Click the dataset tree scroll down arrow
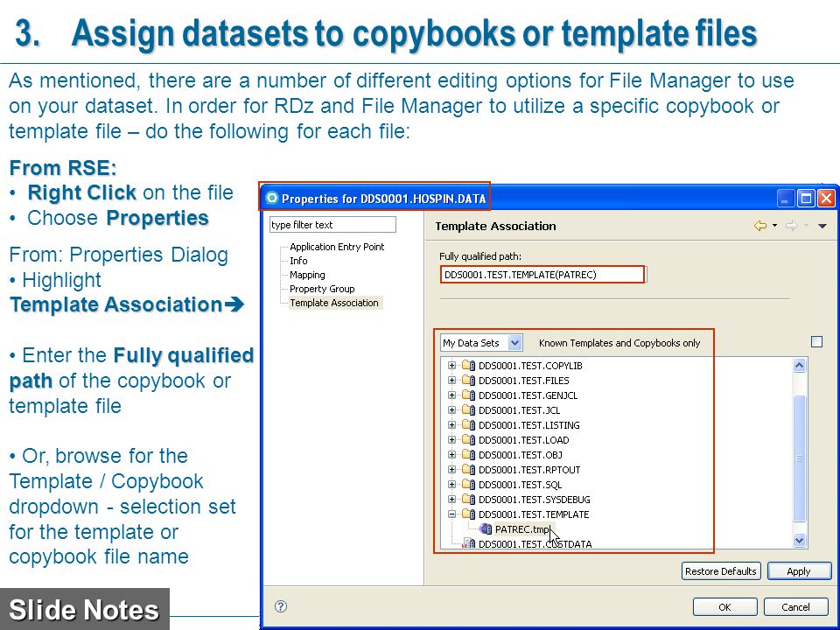Screen dimensions: 840x630 click(799, 540)
